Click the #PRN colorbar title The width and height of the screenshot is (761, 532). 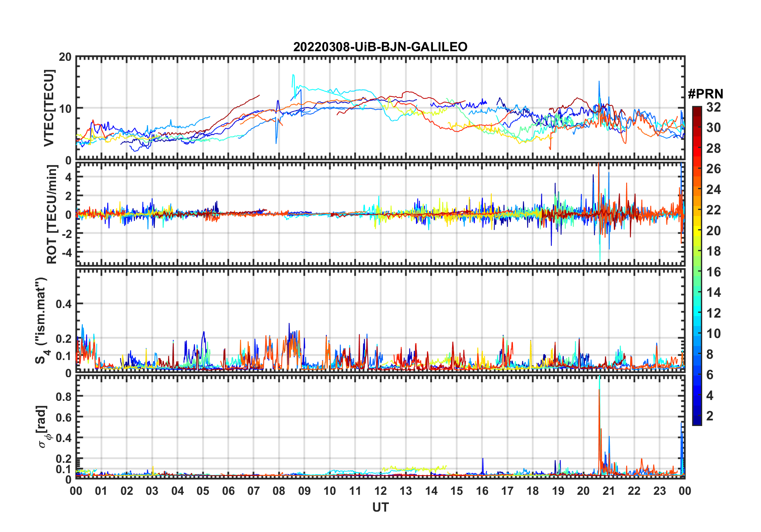click(x=705, y=94)
